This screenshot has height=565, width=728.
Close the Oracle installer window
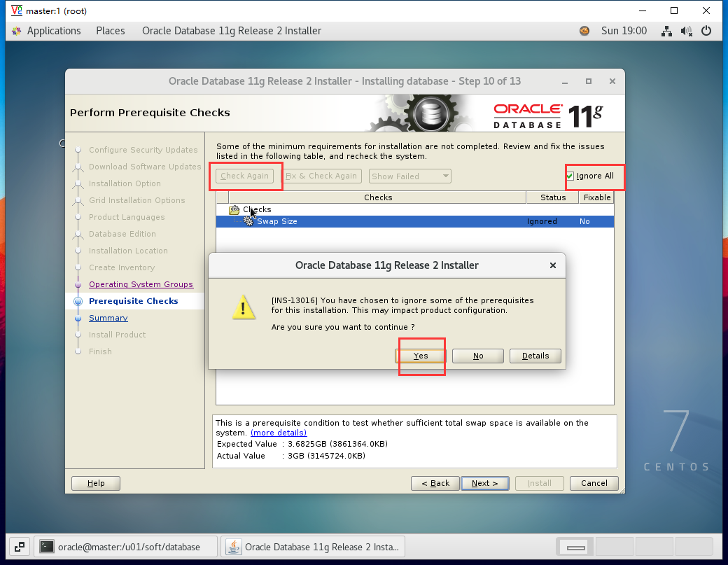[612, 81]
